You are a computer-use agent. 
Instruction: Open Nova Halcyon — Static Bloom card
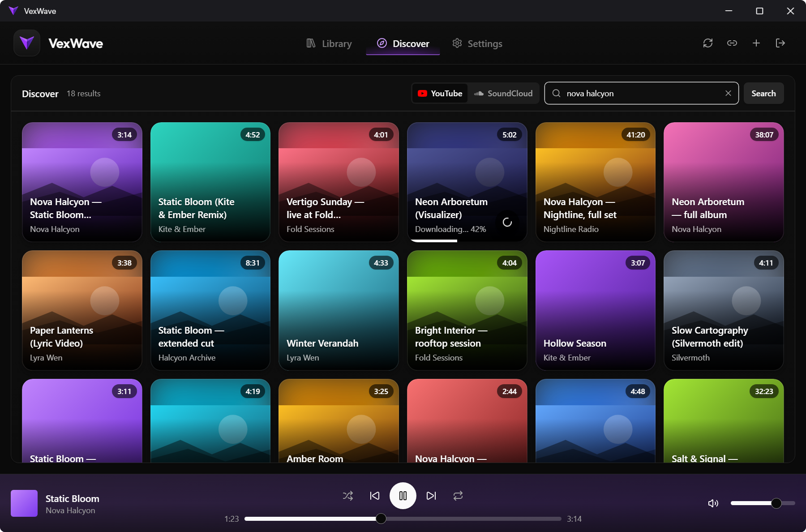(x=82, y=182)
